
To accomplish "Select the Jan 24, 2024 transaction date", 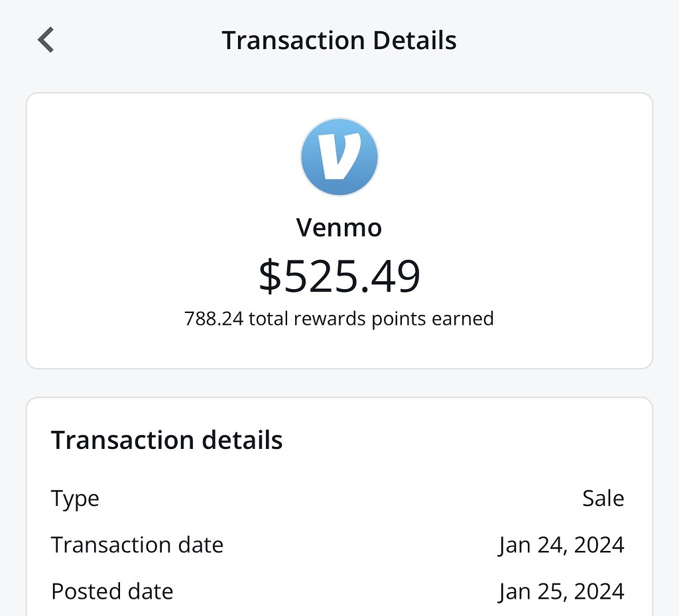I will pyautogui.click(x=561, y=544).
